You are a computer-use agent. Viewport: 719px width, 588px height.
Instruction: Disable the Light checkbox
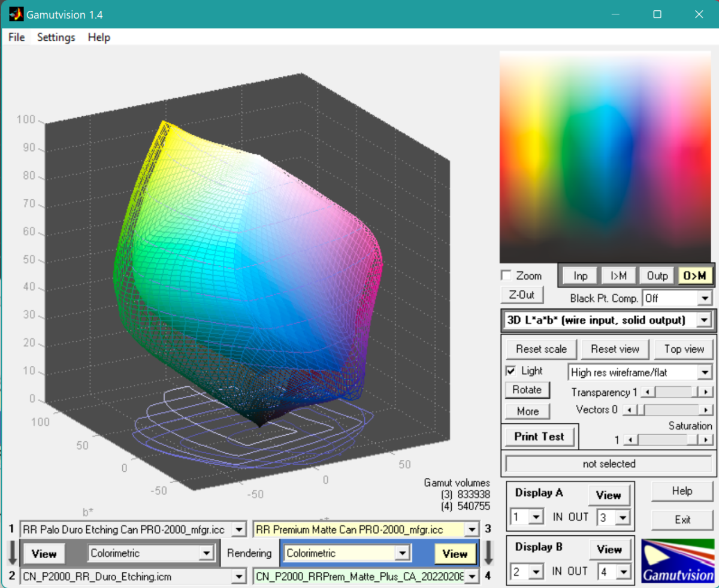[511, 371]
